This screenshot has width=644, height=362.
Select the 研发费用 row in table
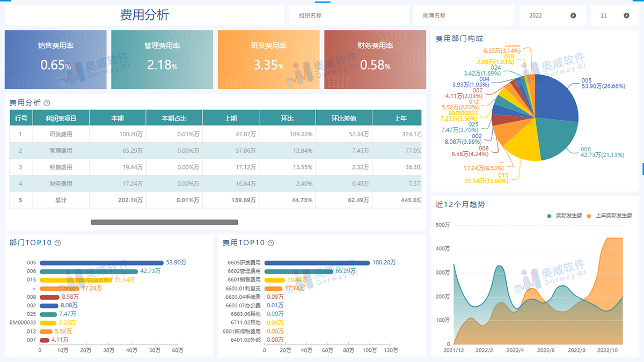pyautogui.click(x=61, y=134)
